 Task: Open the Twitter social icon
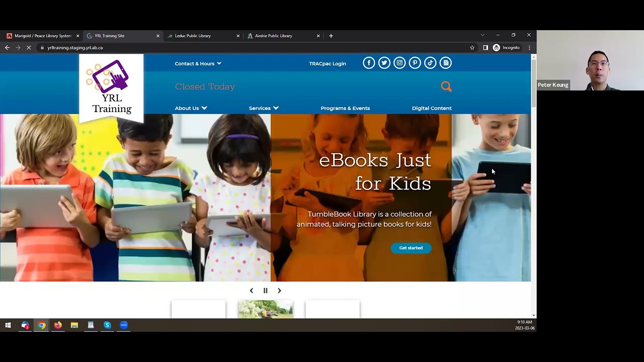(x=384, y=63)
